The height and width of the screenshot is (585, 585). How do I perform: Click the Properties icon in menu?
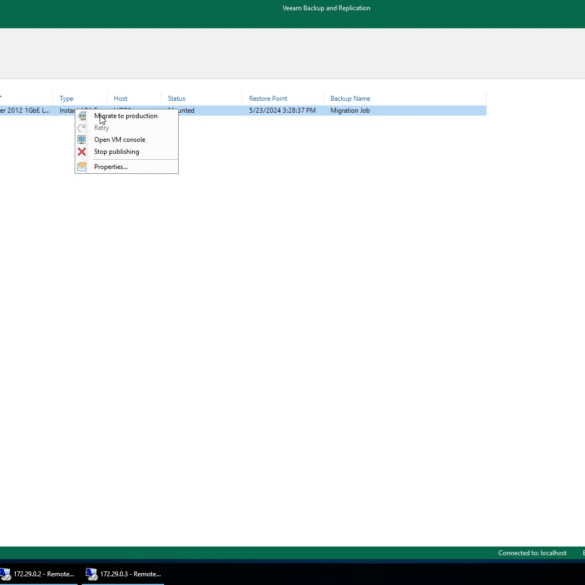click(x=82, y=167)
